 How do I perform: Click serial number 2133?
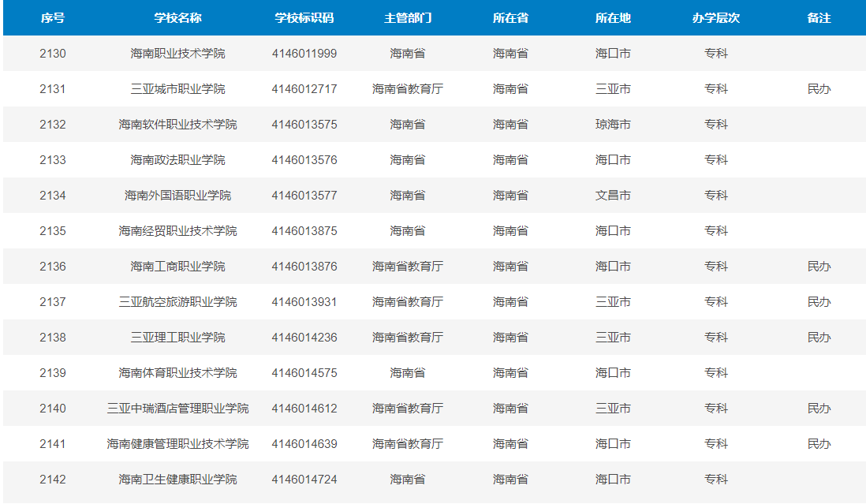[x=53, y=160]
